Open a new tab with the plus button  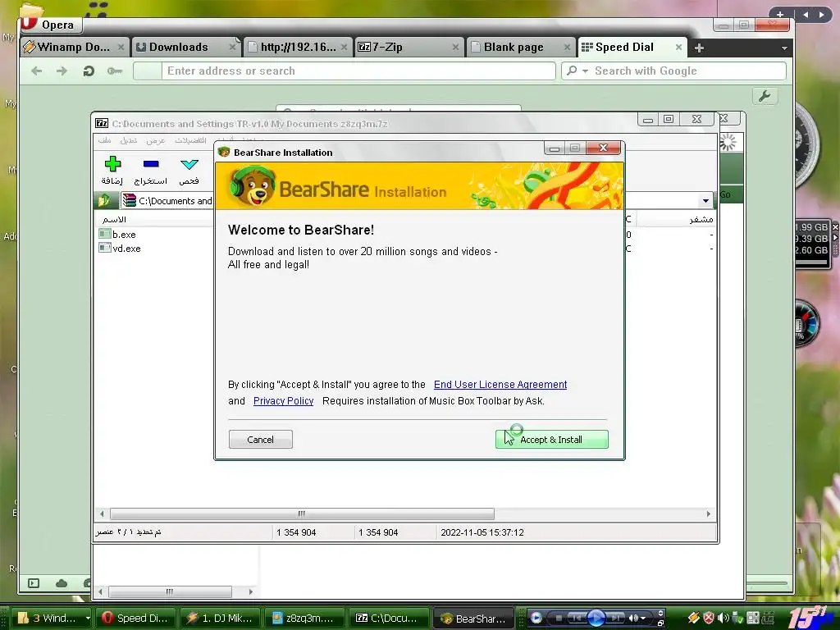pyautogui.click(x=699, y=48)
